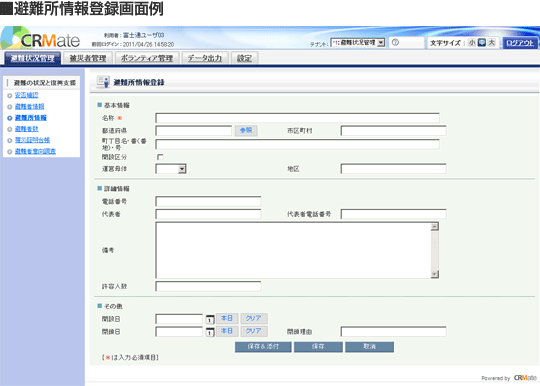
Task: Click the 基本情報 section heading
Action: 117,105
